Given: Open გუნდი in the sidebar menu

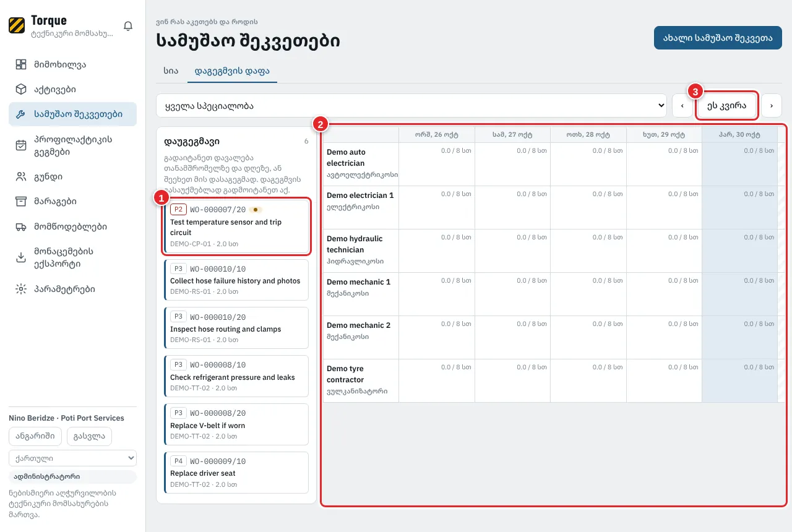Looking at the screenshot, I should point(72,177).
